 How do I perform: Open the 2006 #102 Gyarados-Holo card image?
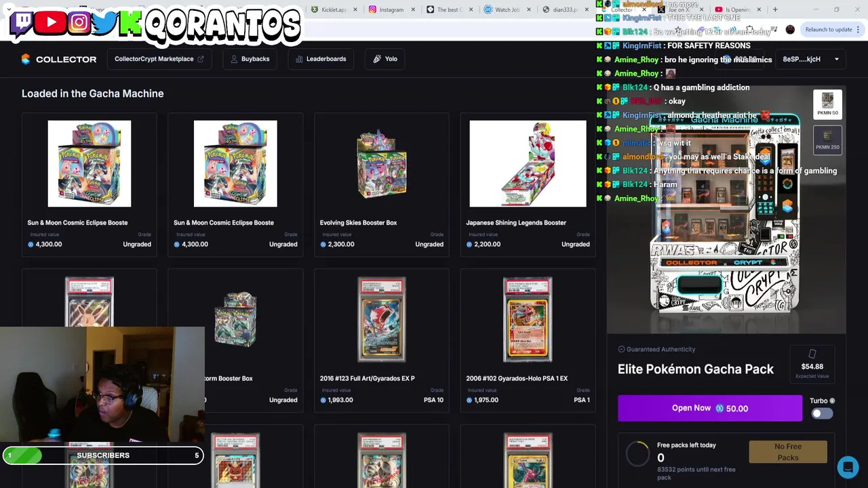click(528, 320)
